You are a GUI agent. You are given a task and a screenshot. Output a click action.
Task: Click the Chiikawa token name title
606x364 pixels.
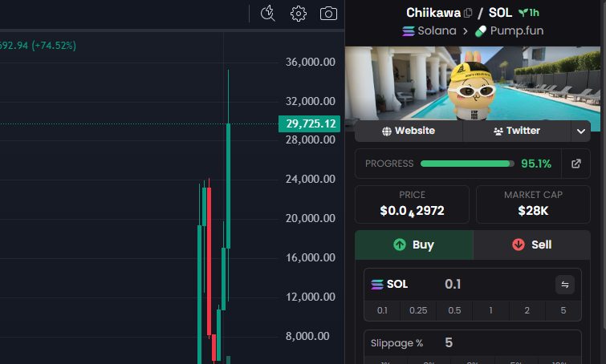point(433,13)
